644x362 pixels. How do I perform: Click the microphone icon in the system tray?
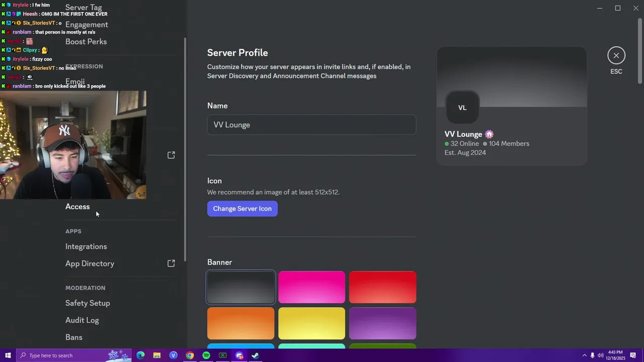[x=592, y=355]
